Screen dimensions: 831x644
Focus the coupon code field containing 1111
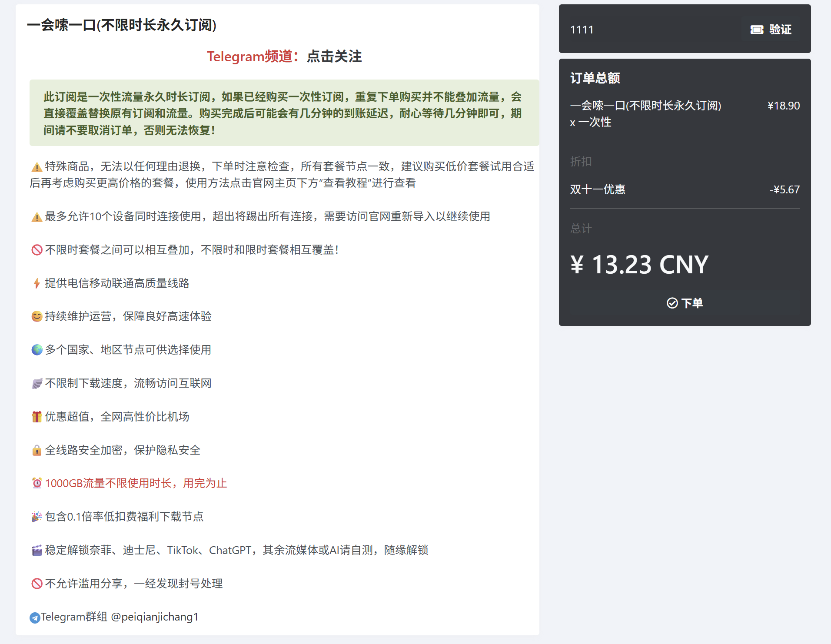[x=652, y=30]
